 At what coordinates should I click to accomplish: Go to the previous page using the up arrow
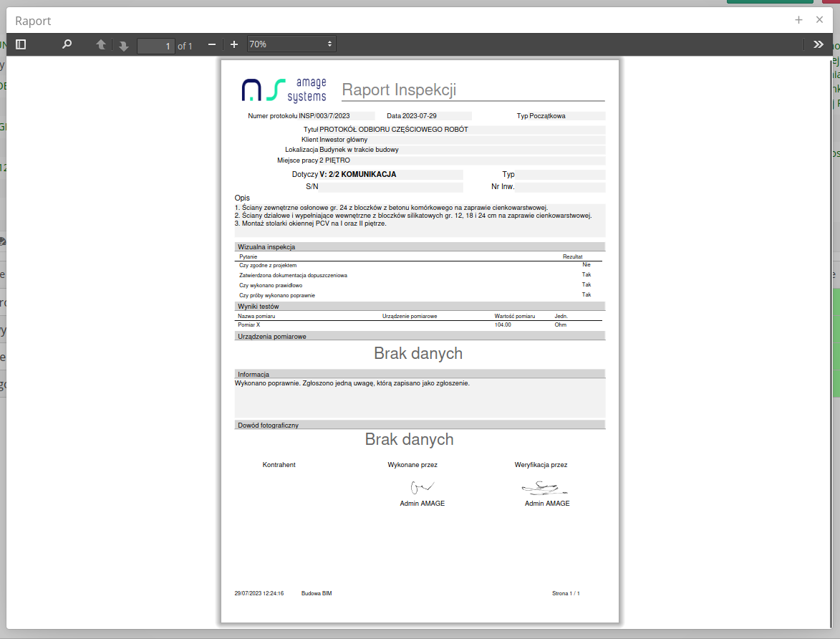pos(101,44)
